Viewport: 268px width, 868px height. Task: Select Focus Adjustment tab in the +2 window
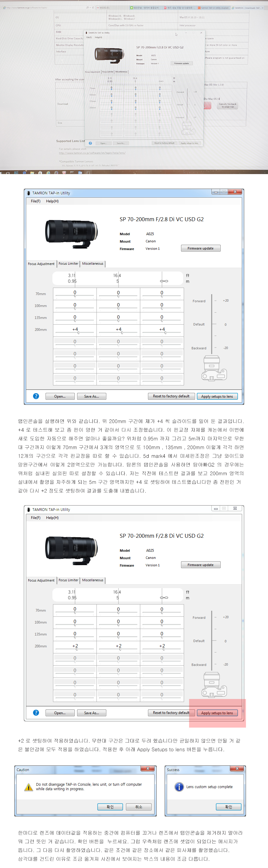point(41,580)
